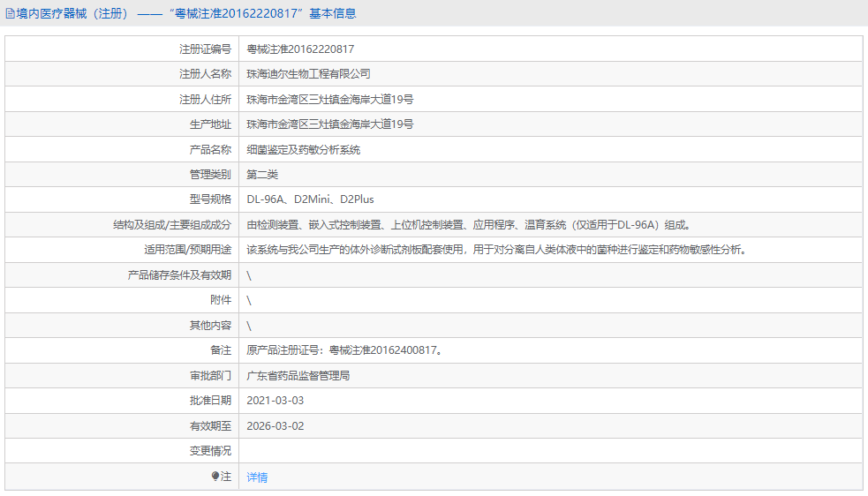Click the 适用范围/预期用途 label
The height and width of the screenshot is (496, 868).
188,250
